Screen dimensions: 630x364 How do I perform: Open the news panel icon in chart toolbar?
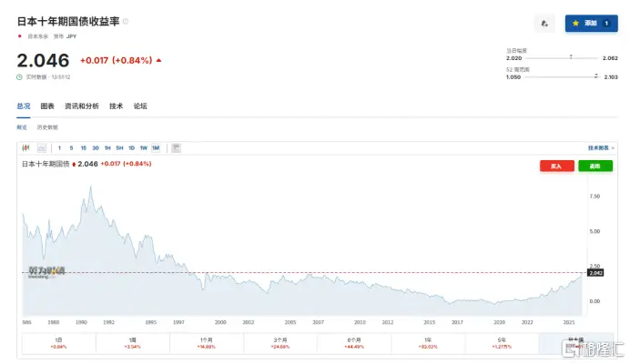tap(176, 147)
